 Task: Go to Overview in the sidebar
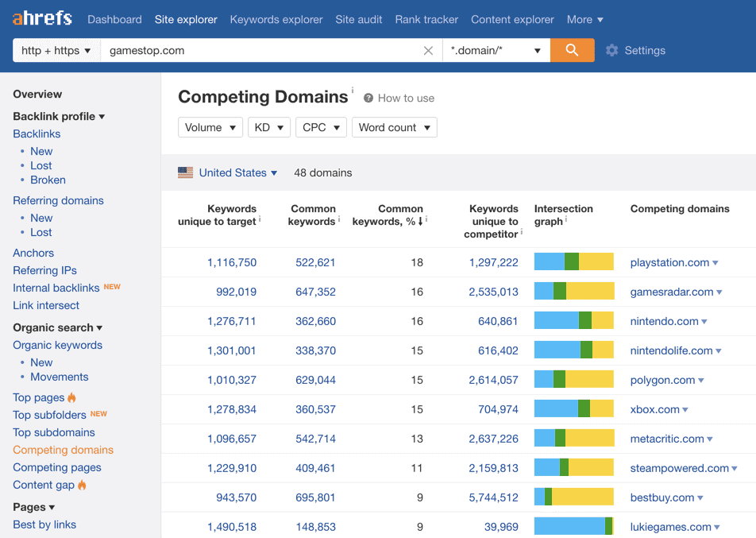click(37, 94)
